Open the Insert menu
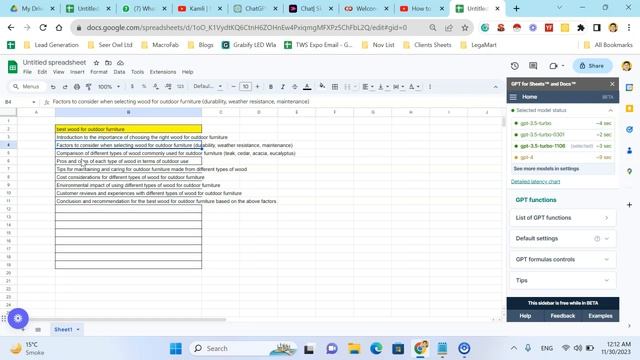 click(77, 72)
